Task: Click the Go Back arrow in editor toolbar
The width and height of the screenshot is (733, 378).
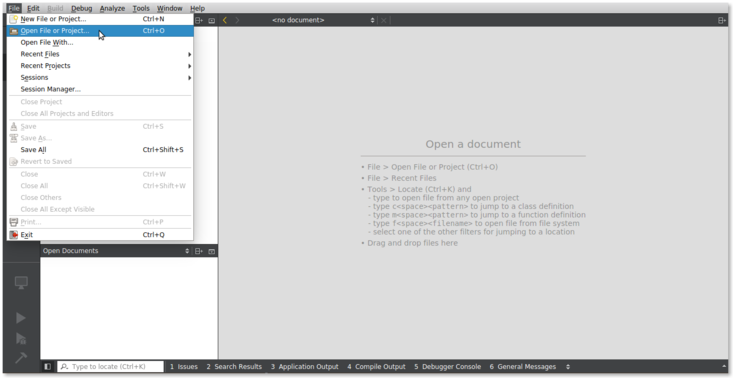Action: click(225, 20)
